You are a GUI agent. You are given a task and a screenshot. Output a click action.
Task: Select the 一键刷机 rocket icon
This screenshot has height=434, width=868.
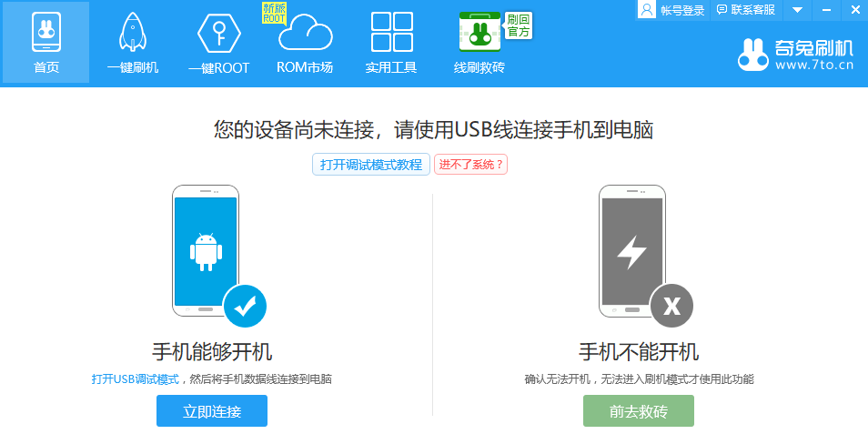click(x=132, y=33)
